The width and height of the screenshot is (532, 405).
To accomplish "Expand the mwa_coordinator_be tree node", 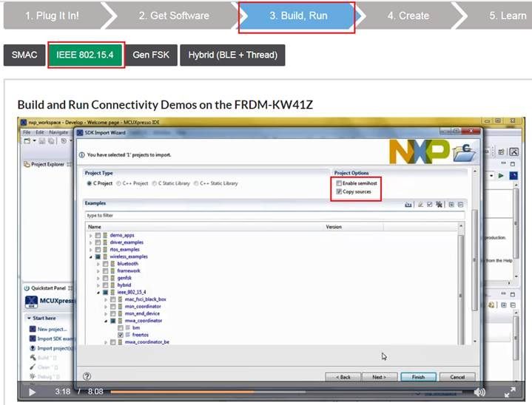I will click(106, 342).
